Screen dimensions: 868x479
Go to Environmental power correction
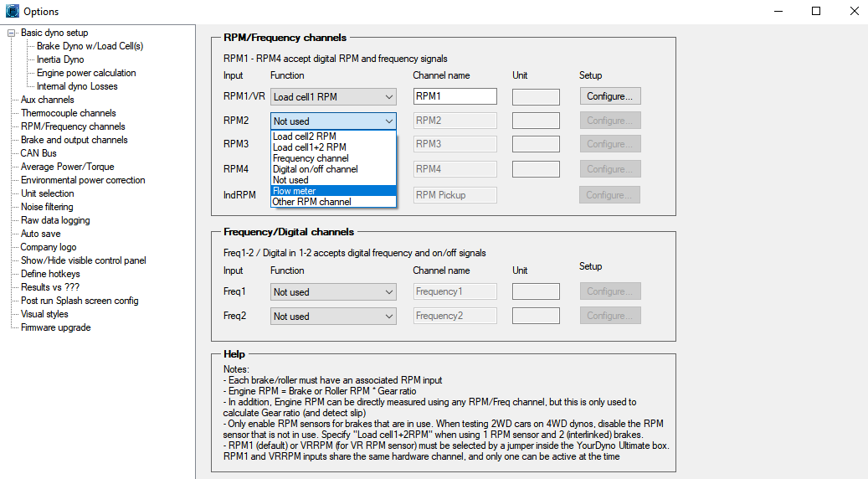click(83, 180)
